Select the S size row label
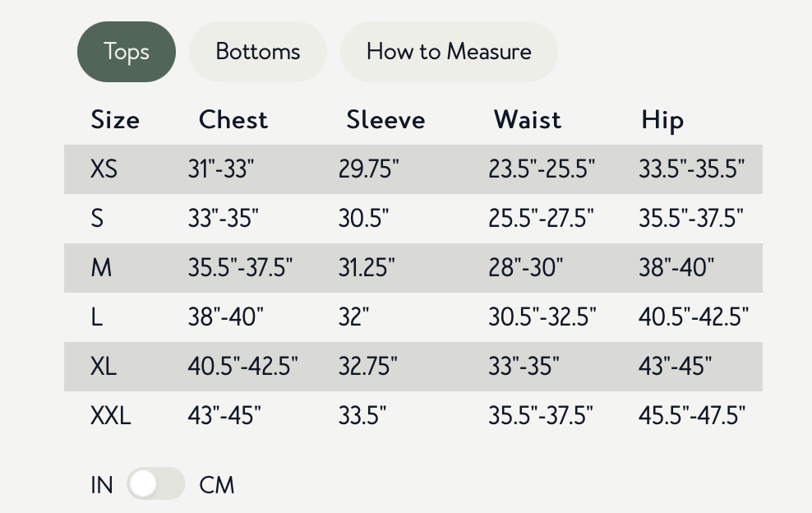The height and width of the screenshot is (513, 812). [98, 219]
